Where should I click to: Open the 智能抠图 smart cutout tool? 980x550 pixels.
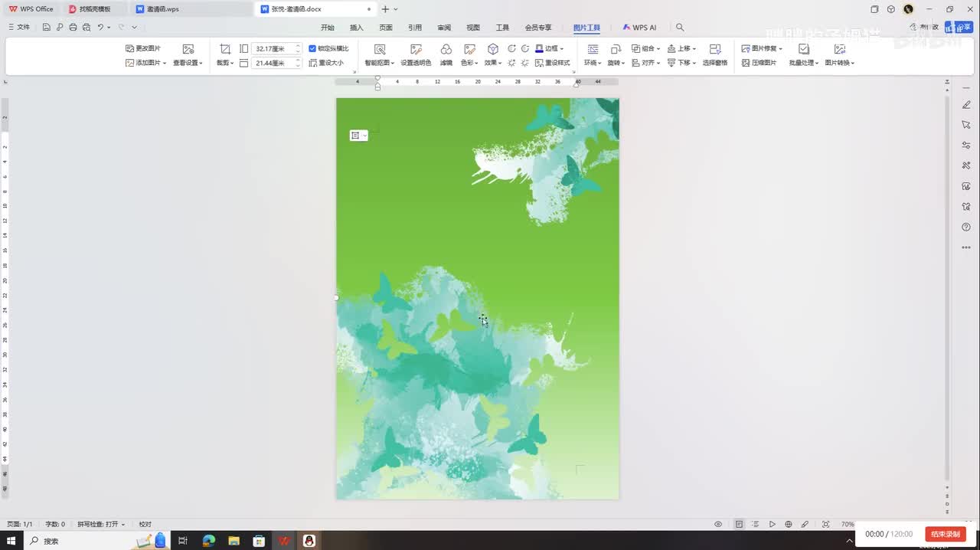(x=379, y=56)
